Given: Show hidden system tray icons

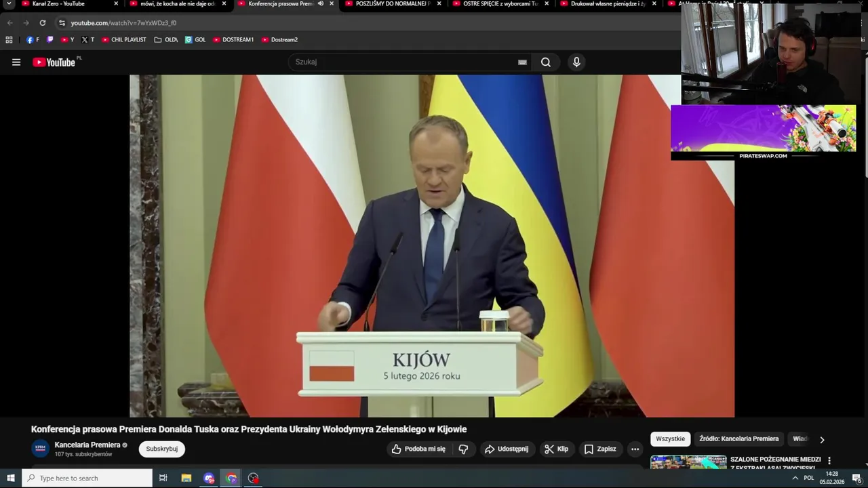Looking at the screenshot, I should [795, 478].
